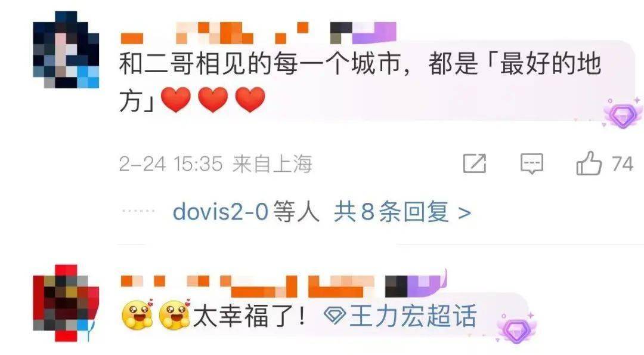Open user dovis2-0 profile link
644x355 pixels.
[x=221, y=212]
